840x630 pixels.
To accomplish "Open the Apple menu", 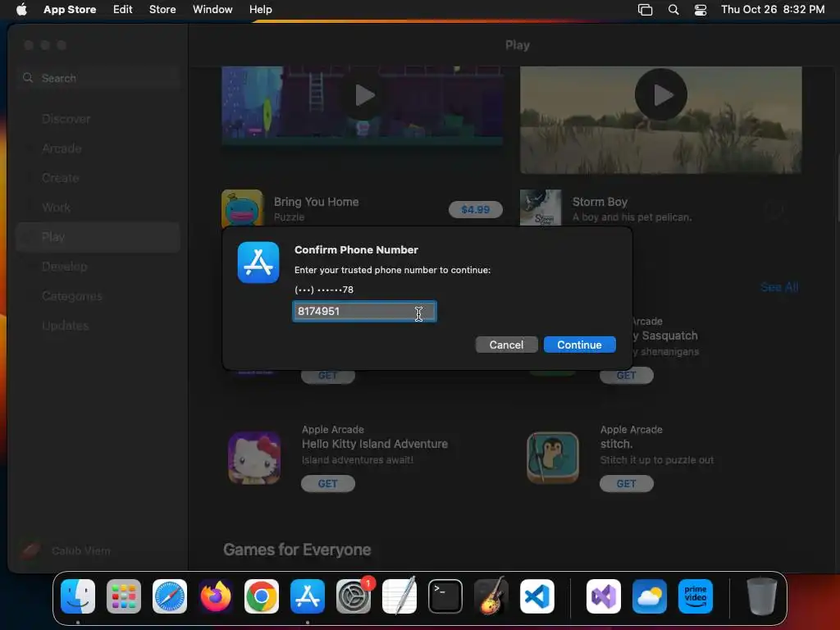I will click(21, 9).
